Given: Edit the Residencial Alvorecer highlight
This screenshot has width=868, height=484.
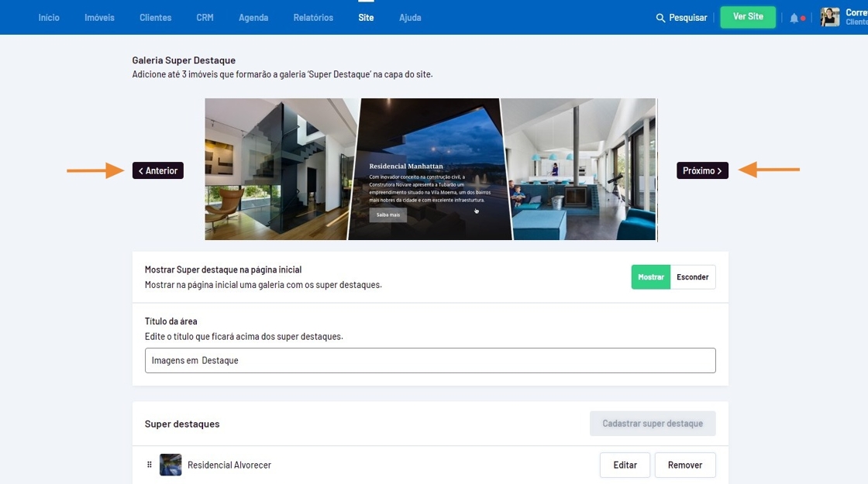Looking at the screenshot, I should [x=625, y=465].
